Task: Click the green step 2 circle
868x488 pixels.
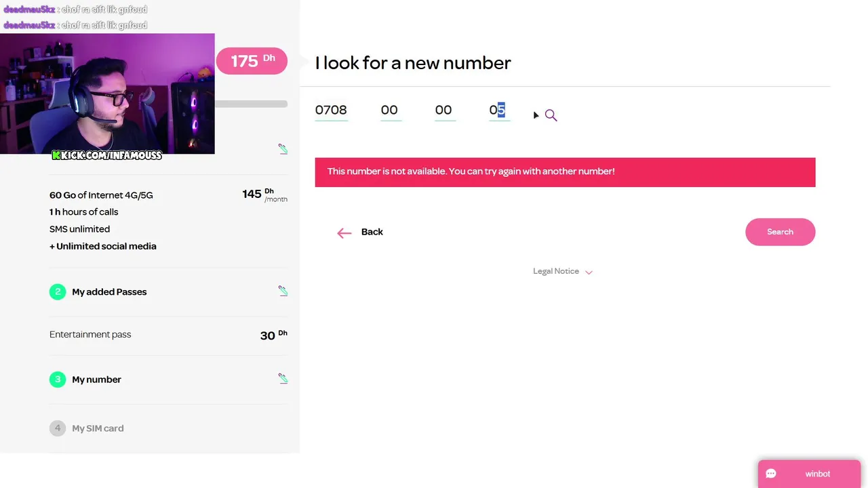Action: click(58, 292)
